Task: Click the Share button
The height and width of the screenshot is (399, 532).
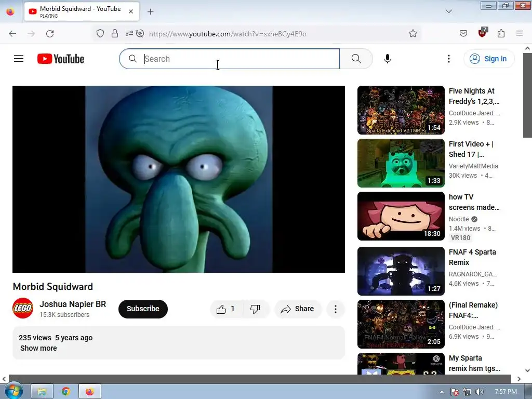Action: [x=298, y=309]
